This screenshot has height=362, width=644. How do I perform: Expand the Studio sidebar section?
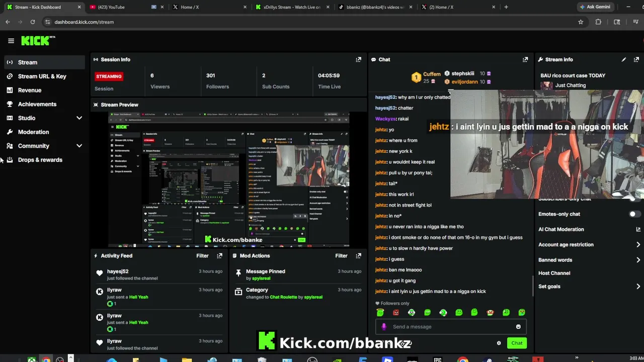coord(79,118)
